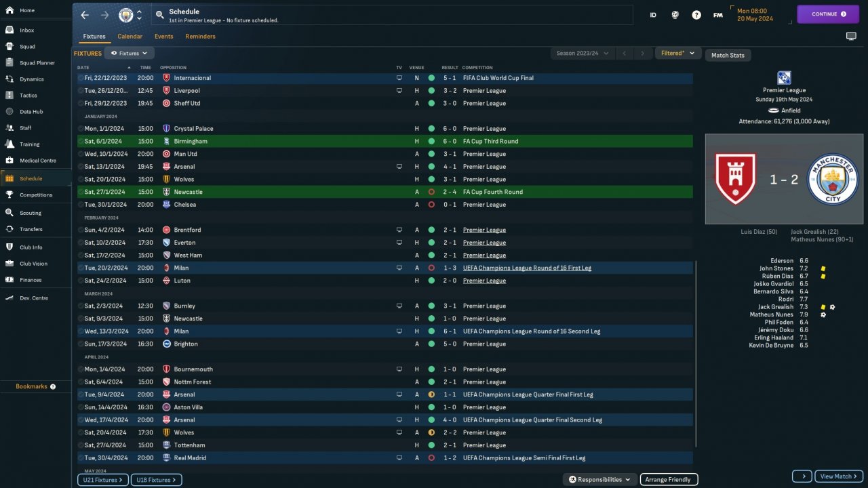The width and height of the screenshot is (868, 488).
Task: Open the Competitions trophy icon
Action: click(9, 195)
